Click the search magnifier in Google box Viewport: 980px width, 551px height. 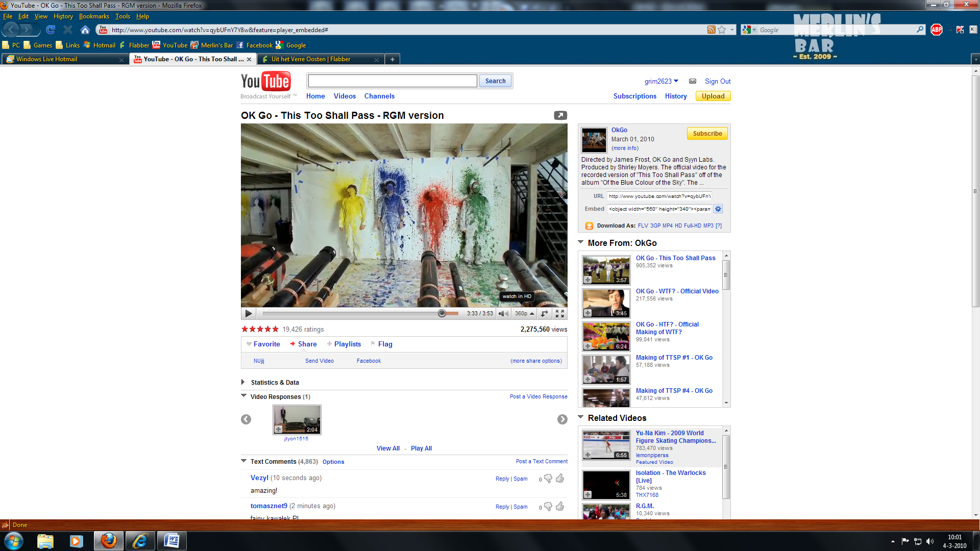(920, 30)
